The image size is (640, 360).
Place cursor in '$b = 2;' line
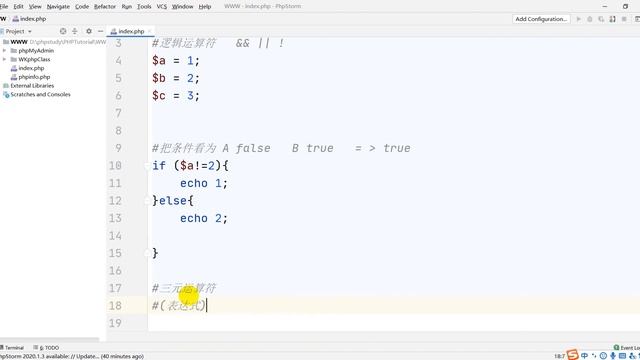176,78
